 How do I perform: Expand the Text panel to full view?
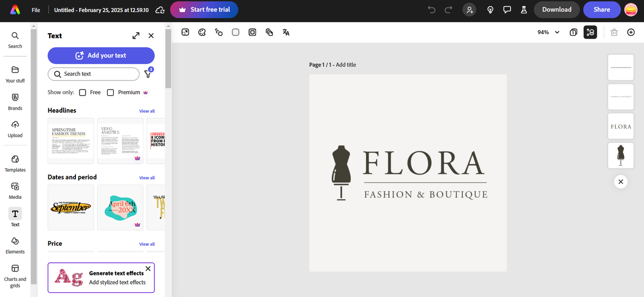[136, 36]
